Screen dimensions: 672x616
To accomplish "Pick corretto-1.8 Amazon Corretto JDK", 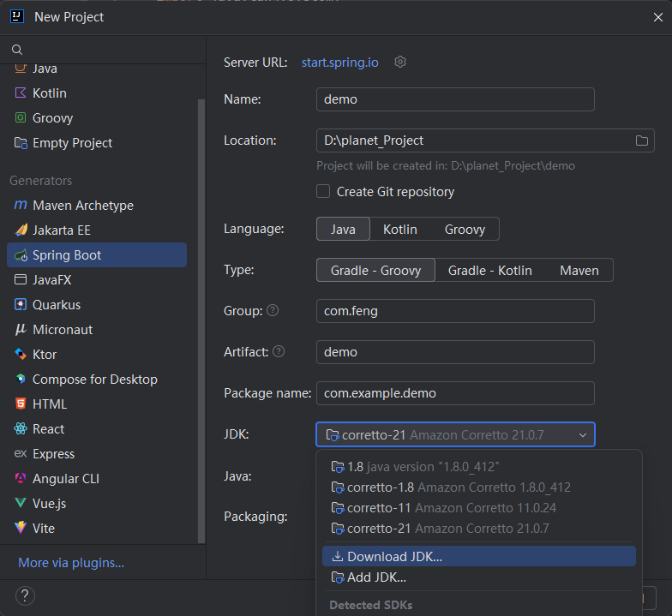I will click(478, 487).
